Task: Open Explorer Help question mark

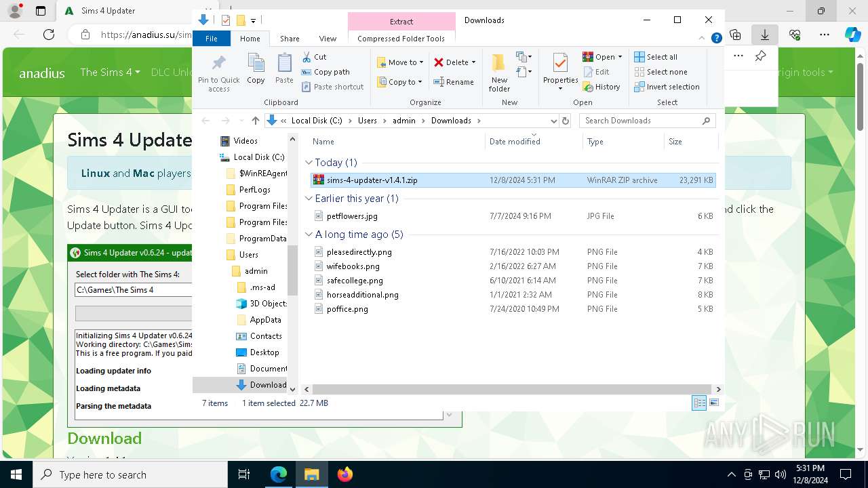Action: (x=716, y=39)
